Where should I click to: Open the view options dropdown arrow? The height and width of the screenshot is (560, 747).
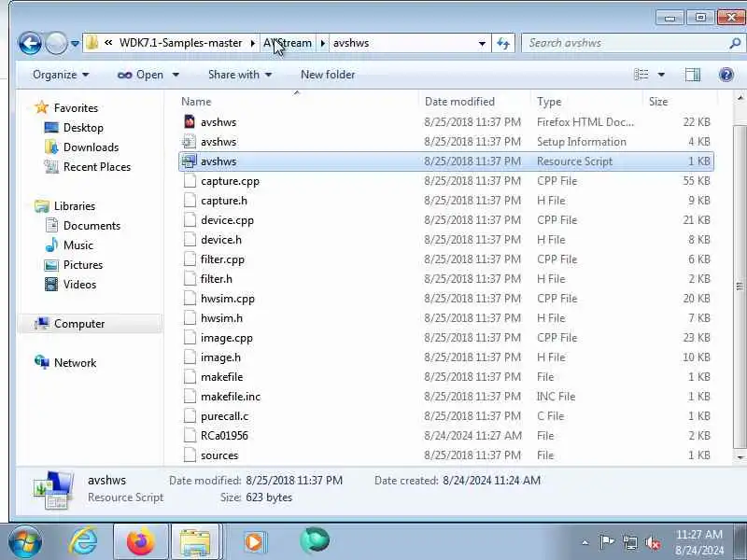(661, 75)
